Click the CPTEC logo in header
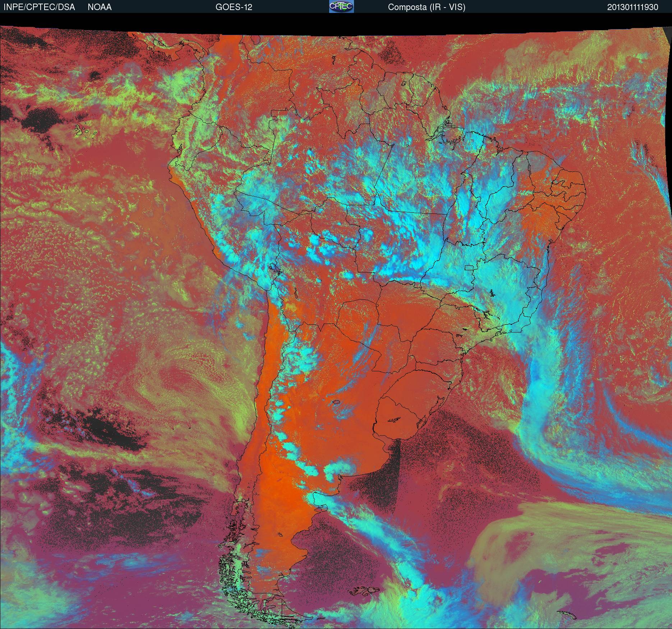The height and width of the screenshot is (629, 672). (x=341, y=6)
